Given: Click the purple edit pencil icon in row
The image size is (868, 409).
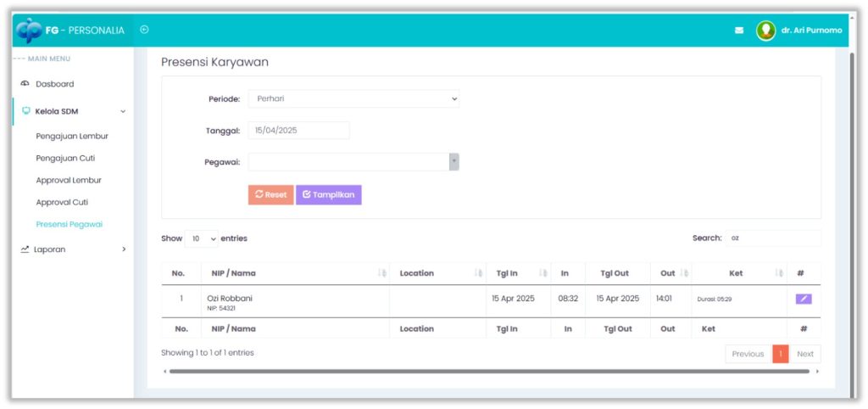Looking at the screenshot, I should point(803,299).
